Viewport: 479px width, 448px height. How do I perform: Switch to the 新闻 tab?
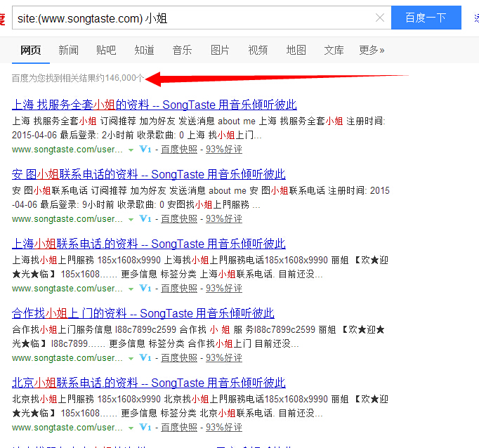pos(69,51)
